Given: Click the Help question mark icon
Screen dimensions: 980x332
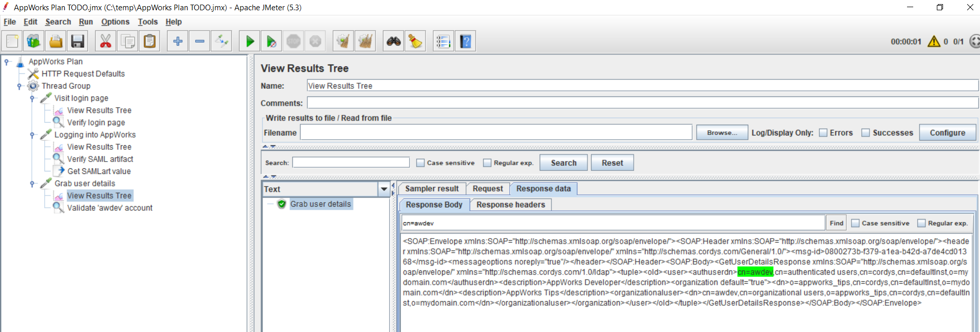Looking at the screenshot, I should pos(465,42).
